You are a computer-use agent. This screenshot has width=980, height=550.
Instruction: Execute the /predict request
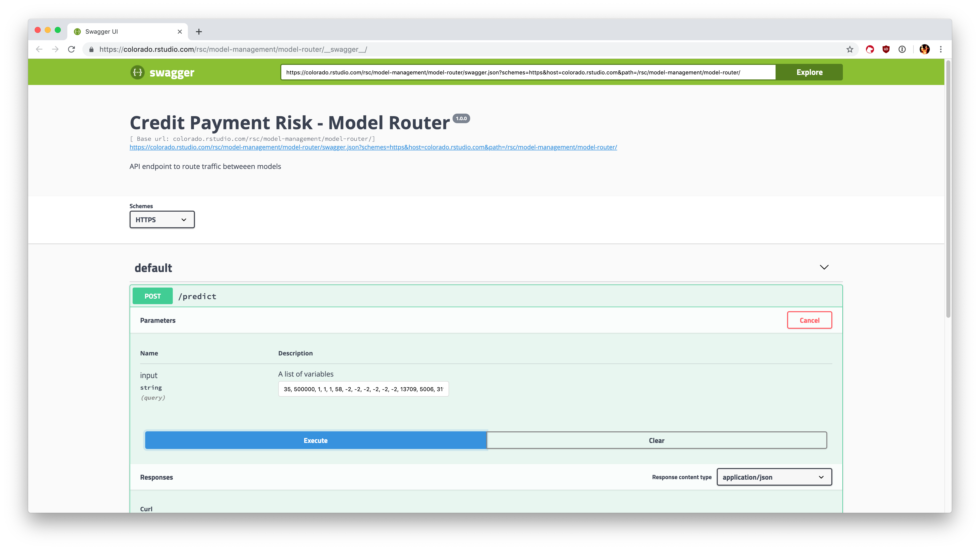pyautogui.click(x=315, y=440)
